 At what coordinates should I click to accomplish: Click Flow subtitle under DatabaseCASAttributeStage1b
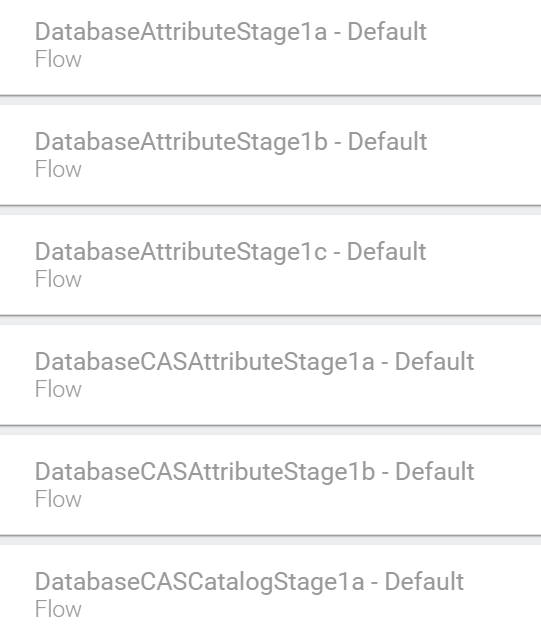(58, 498)
